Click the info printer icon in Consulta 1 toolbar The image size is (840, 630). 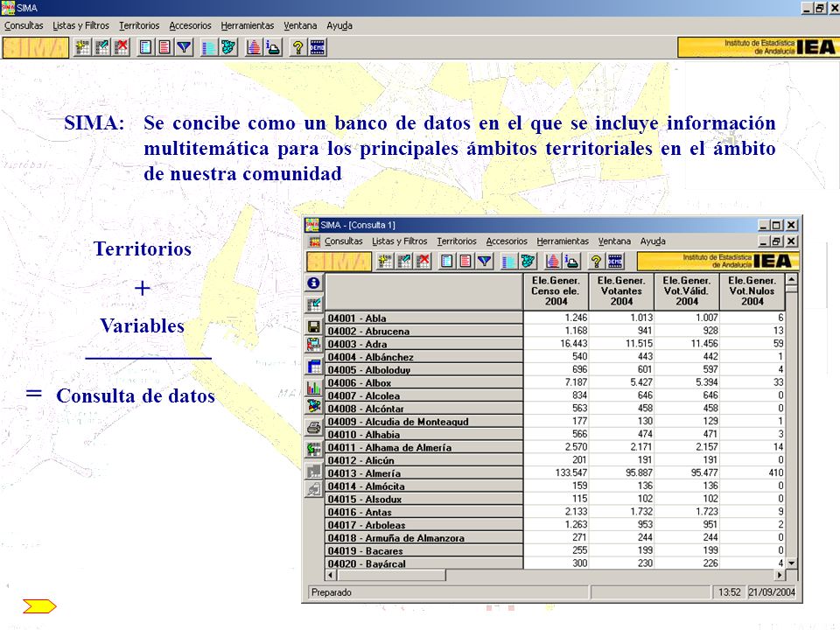coord(571,262)
